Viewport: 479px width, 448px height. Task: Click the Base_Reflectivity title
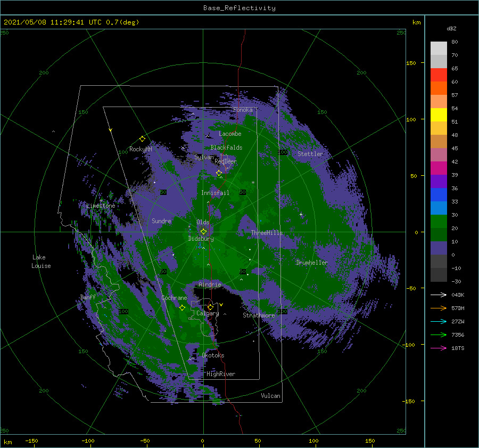pyautogui.click(x=240, y=8)
